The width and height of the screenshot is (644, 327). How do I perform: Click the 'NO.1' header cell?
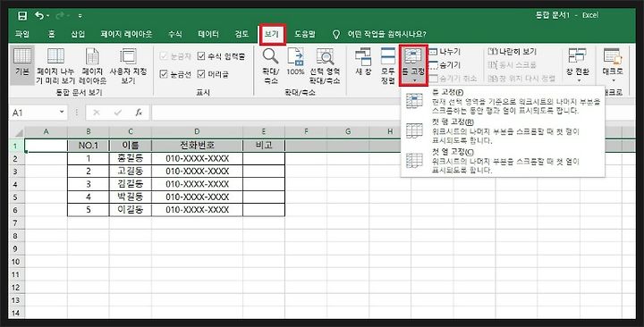89,146
